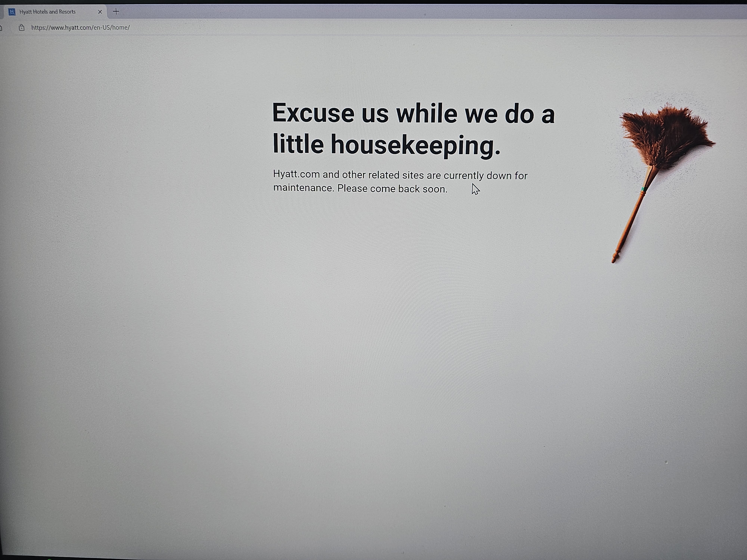This screenshot has height=560, width=747.
Task: Click the Hyatt favicon in the tab
Action: [x=12, y=12]
